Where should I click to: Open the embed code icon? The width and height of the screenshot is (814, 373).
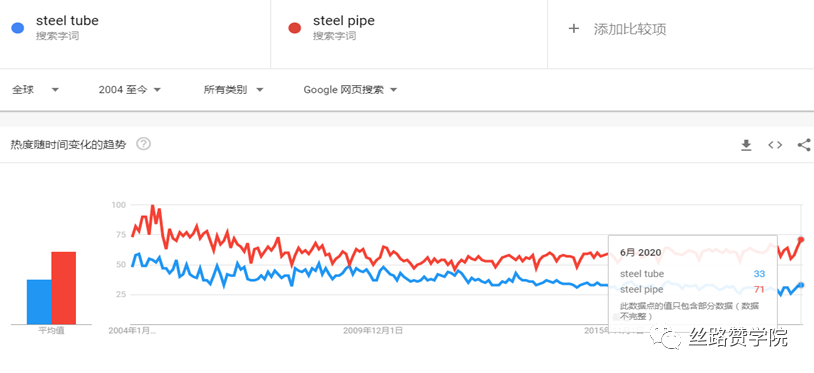pos(775,145)
